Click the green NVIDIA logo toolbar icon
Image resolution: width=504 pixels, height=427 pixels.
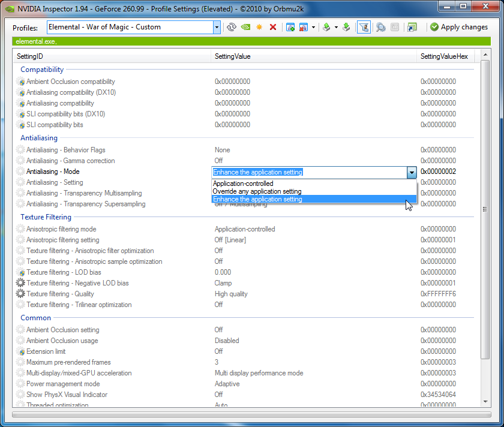[x=245, y=27]
